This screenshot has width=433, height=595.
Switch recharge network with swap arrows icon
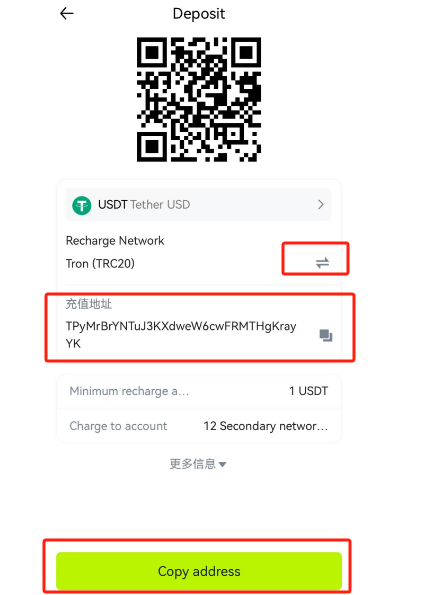pos(322,263)
